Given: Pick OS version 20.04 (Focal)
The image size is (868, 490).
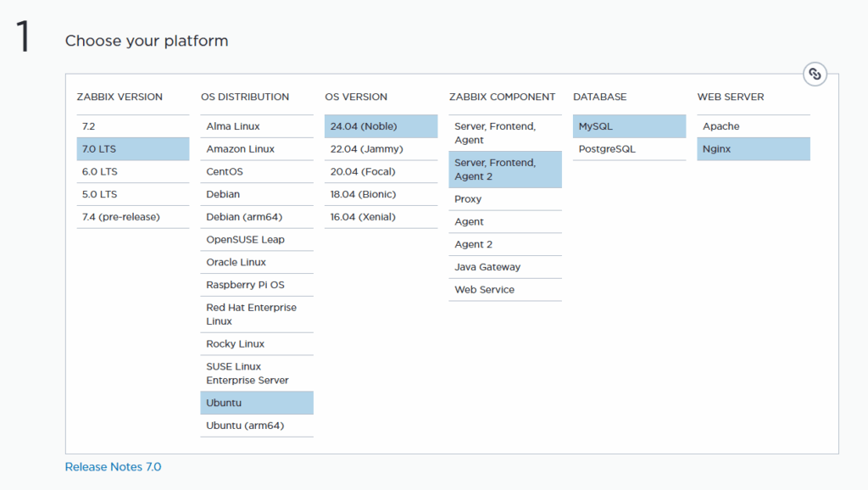Looking at the screenshot, I should pyautogui.click(x=381, y=171).
